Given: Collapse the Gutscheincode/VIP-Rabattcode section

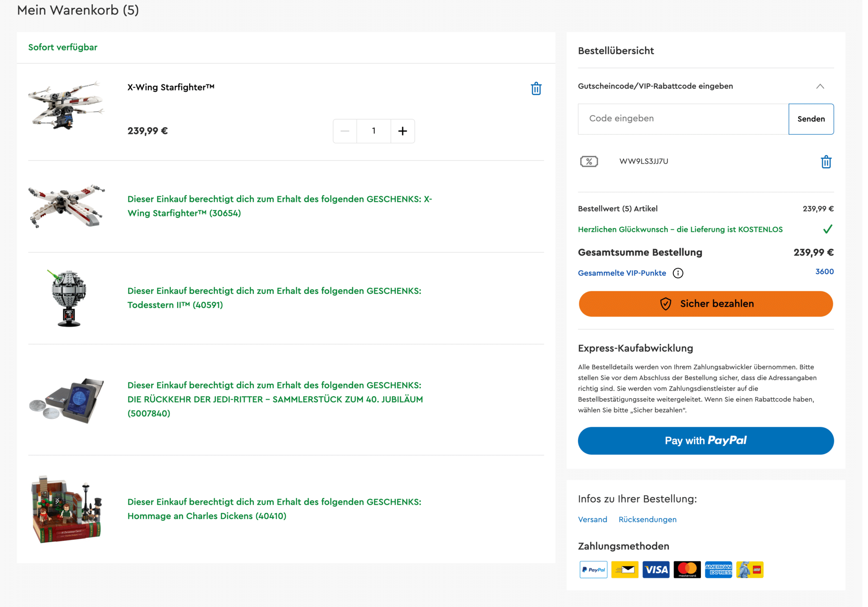Looking at the screenshot, I should [820, 86].
